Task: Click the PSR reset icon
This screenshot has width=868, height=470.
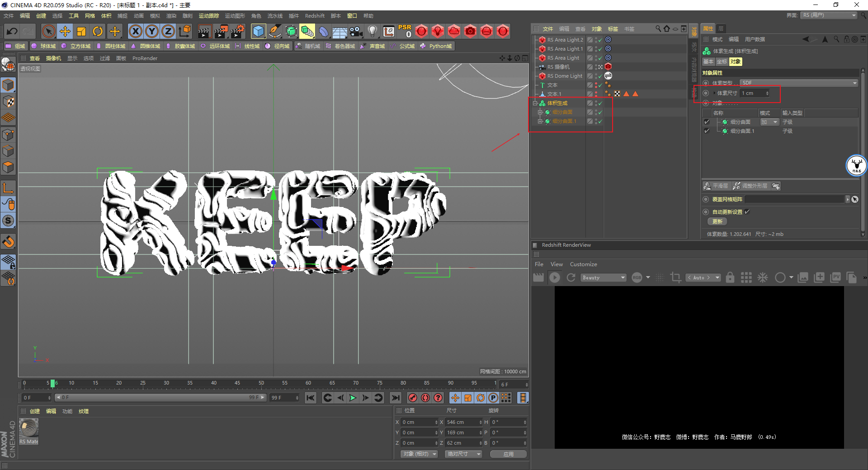Action: tap(405, 31)
